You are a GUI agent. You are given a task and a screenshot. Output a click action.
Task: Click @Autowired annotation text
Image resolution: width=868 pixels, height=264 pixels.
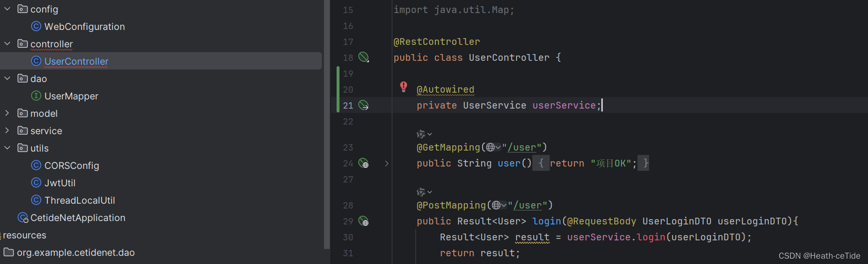tap(446, 89)
